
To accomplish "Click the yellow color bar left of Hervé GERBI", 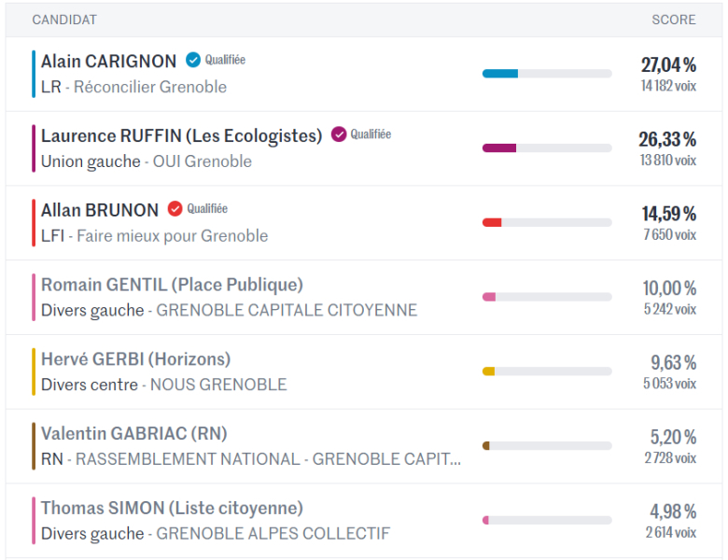I will [34, 371].
